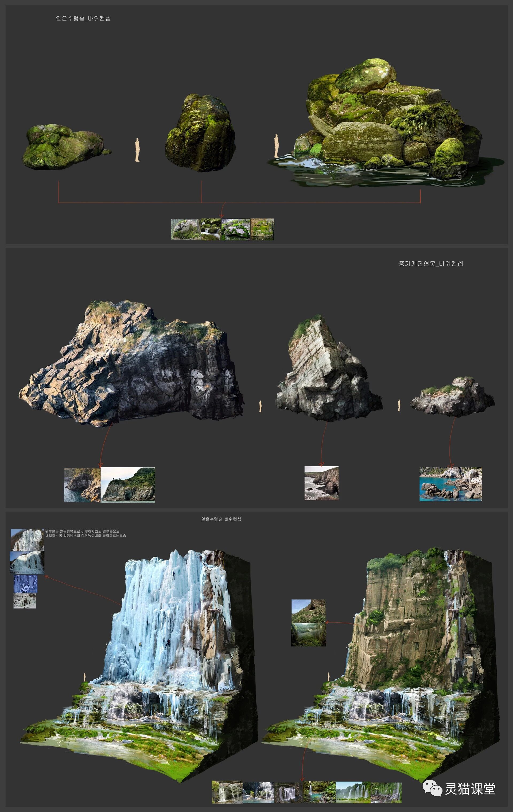513x812 pixels.
Task: Open the mossy stream rocks reference thumbnail
Action: 211,229
